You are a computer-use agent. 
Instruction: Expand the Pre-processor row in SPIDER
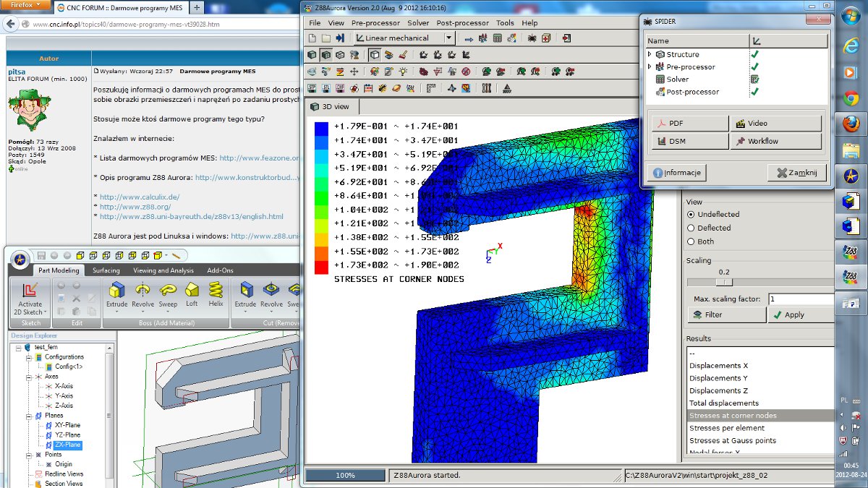(x=650, y=67)
